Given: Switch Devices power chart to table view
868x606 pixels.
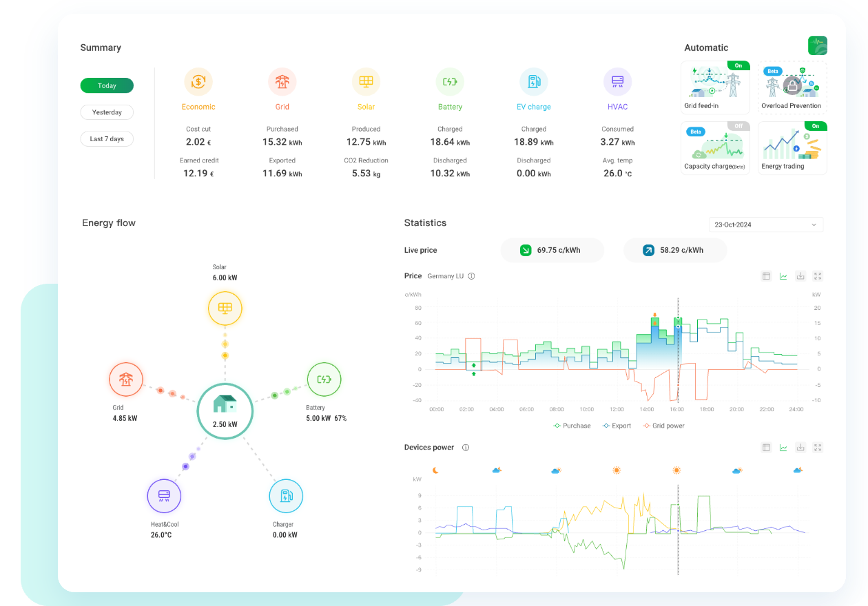Looking at the screenshot, I should [x=766, y=448].
